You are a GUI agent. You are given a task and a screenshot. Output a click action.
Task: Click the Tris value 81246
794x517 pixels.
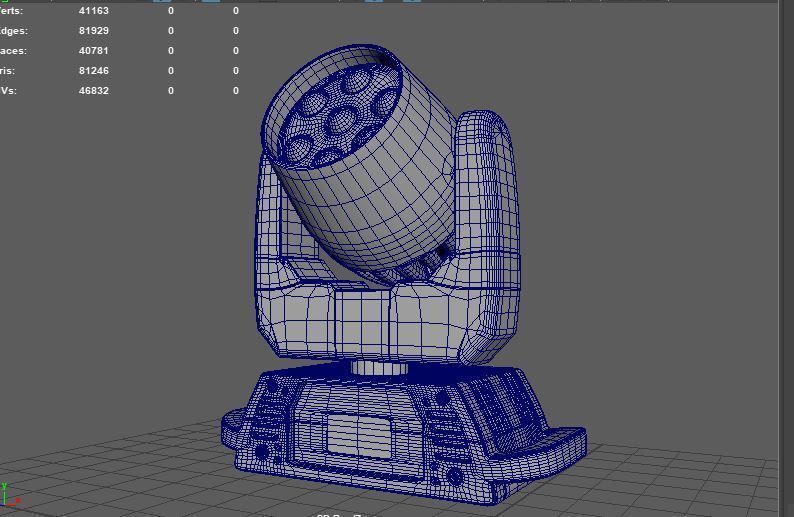click(94, 71)
